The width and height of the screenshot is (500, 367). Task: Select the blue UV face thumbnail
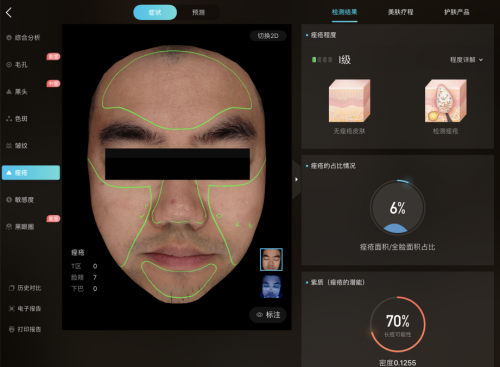pyautogui.click(x=271, y=286)
